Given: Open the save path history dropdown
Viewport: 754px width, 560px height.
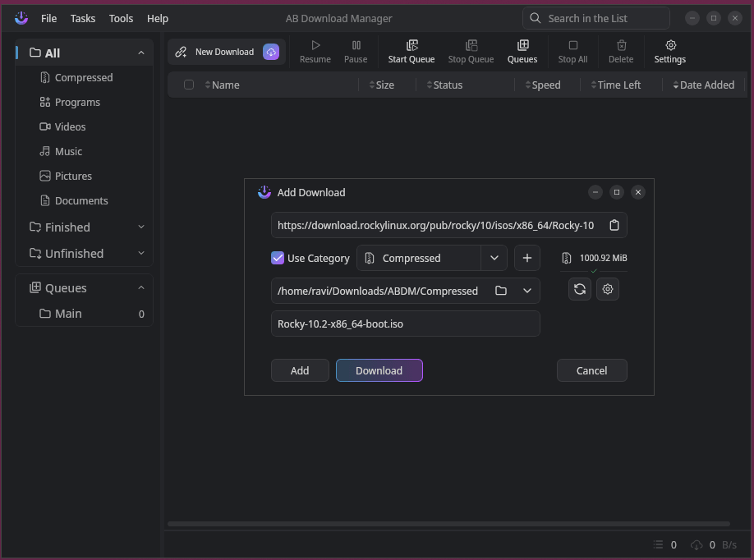Looking at the screenshot, I should click(x=527, y=291).
